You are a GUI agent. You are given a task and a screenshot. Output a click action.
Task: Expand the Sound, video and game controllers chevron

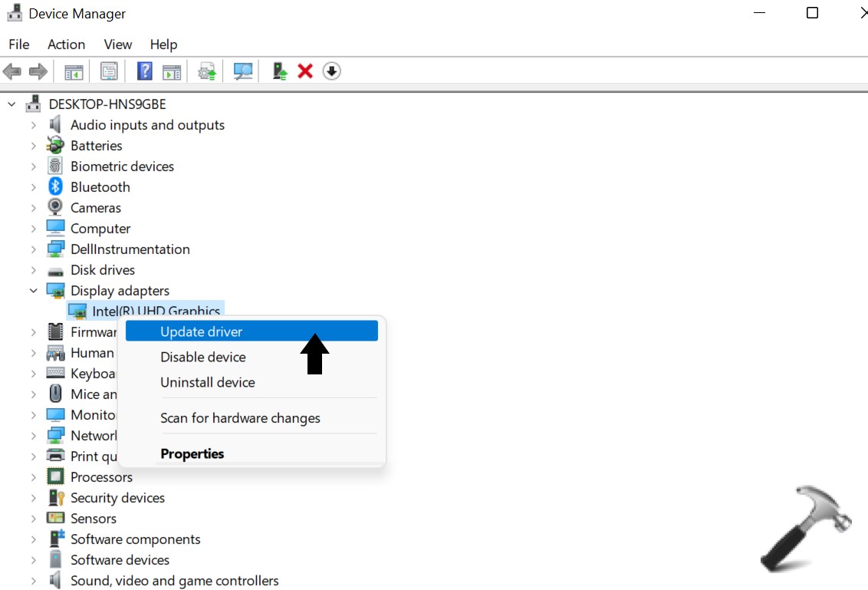pyautogui.click(x=33, y=581)
